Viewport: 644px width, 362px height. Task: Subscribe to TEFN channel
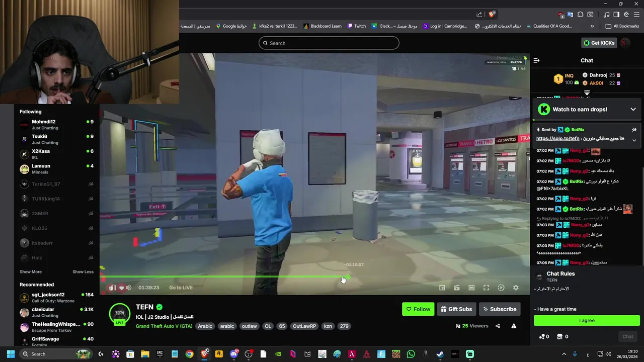(500, 309)
